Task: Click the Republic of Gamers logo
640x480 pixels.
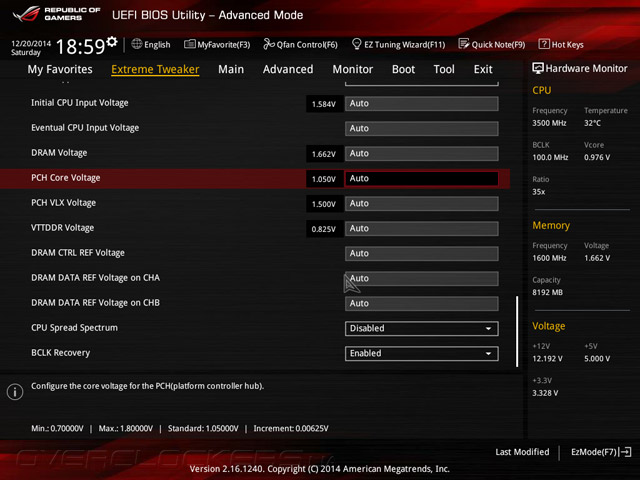Action: [x=56, y=14]
